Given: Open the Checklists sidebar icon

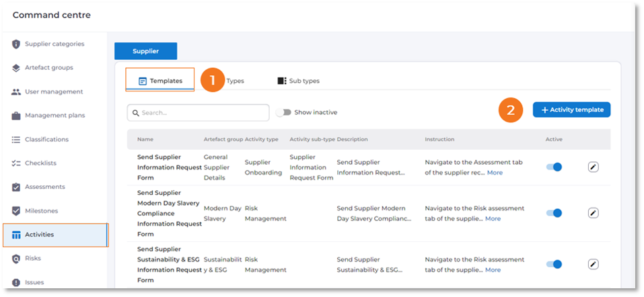Looking at the screenshot, I should click(16, 163).
